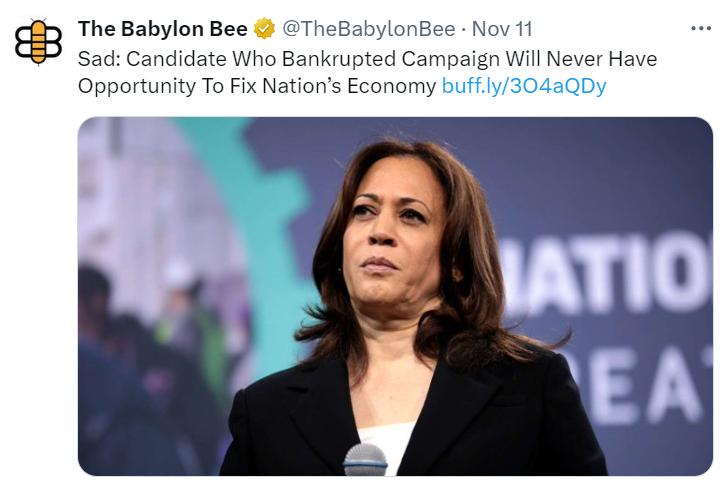Click the word "Campaign" in the headline

(x=451, y=59)
